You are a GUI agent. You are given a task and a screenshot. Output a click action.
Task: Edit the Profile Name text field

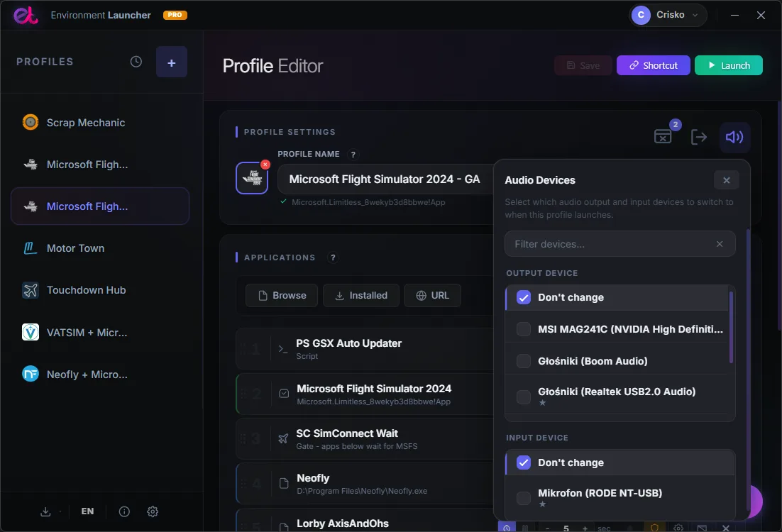point(385,179)
